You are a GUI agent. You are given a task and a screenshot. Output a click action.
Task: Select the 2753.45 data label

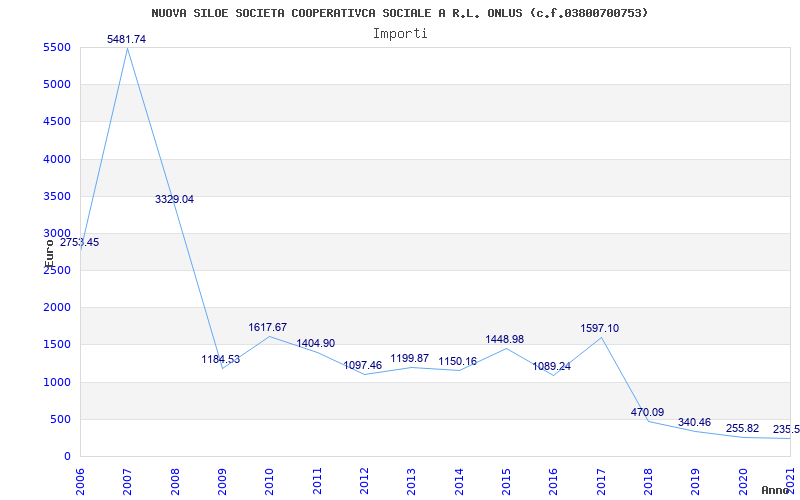pyautogui.click(x=80, y=243)
